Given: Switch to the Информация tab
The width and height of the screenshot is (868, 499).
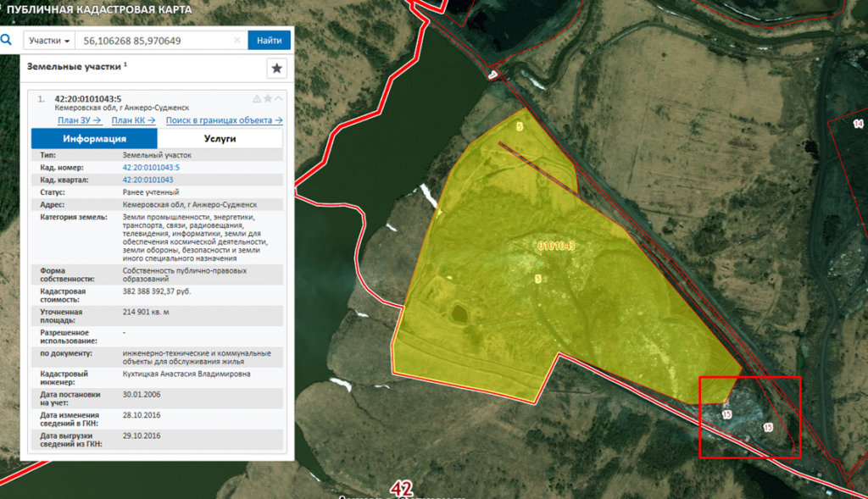Looking at the screenshot, I should pos(94,139).
